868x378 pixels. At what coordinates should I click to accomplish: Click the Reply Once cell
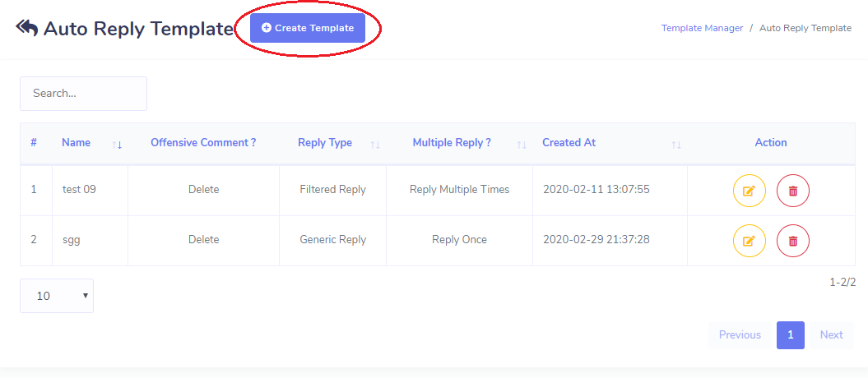coord(459,240)
